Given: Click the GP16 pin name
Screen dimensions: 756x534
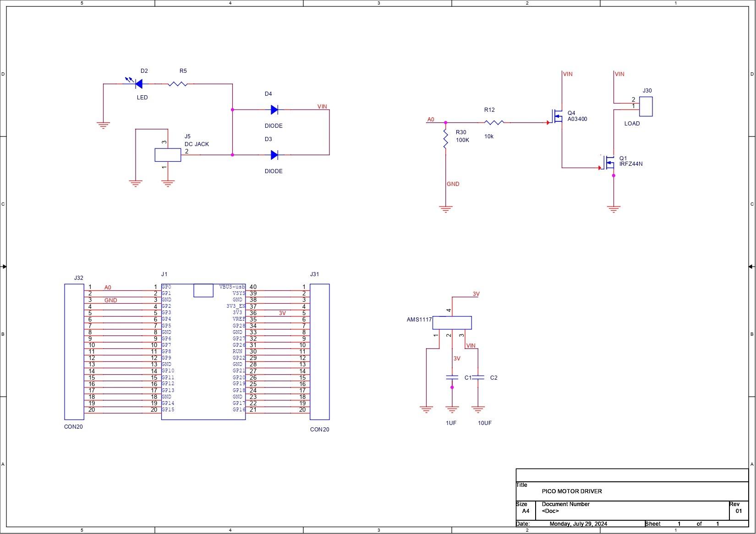Looking at the screenshot, I should coord(239,409).
